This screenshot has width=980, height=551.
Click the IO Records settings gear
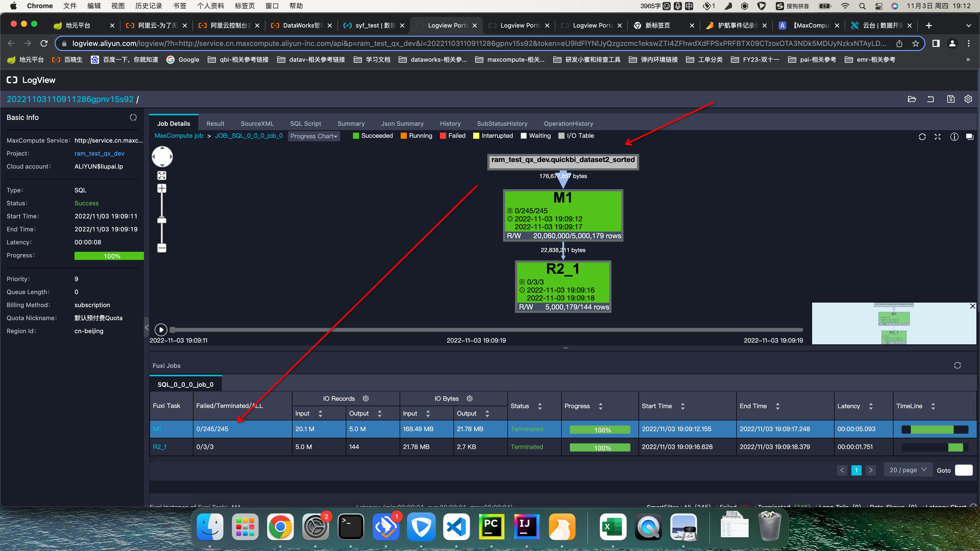366,398
